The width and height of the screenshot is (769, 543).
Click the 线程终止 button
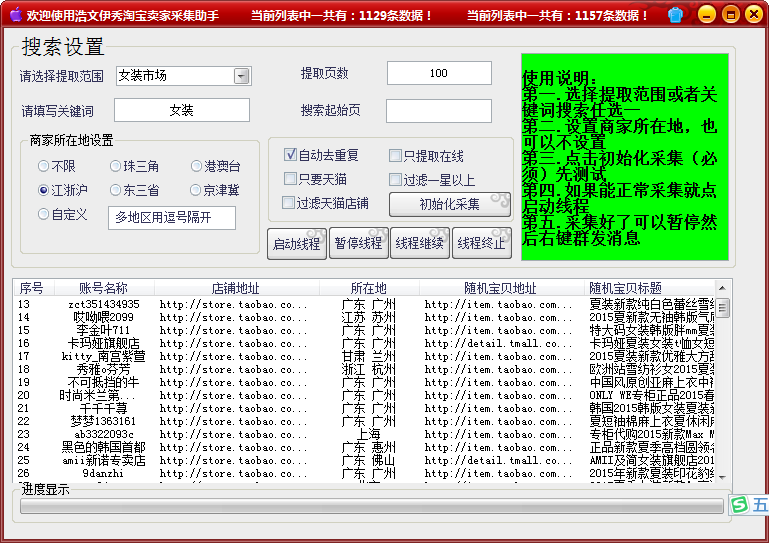click(x=482, y=243)
